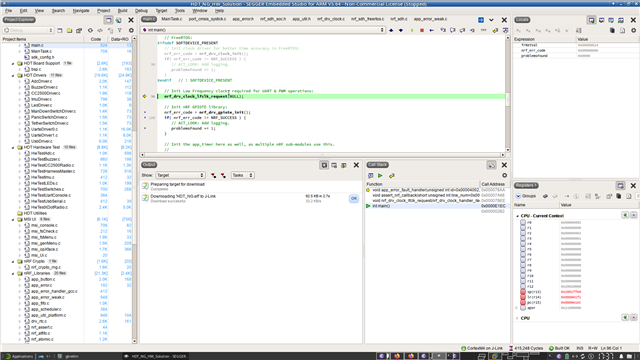The width and height of the screenshot is (640, 360).
Task: Click the copy icon in Locals toolbar
Action: pos(612,30)
